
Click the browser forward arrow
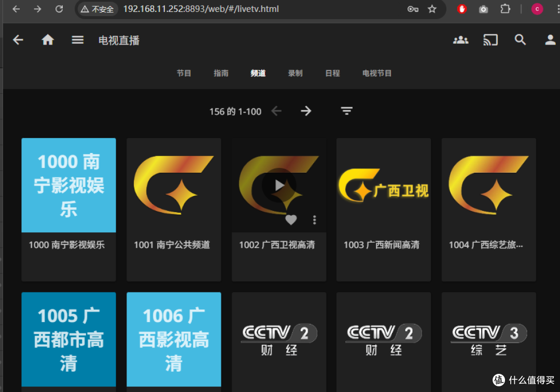pos(37,9)
